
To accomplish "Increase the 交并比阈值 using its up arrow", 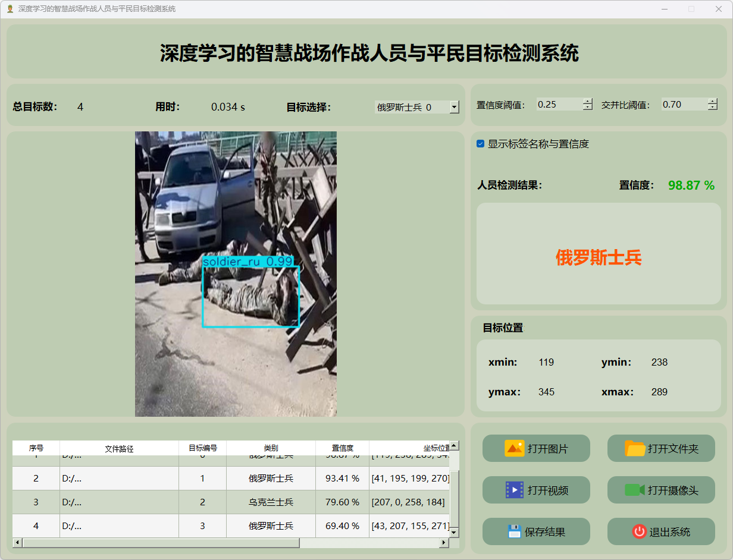I will (713, 101).
